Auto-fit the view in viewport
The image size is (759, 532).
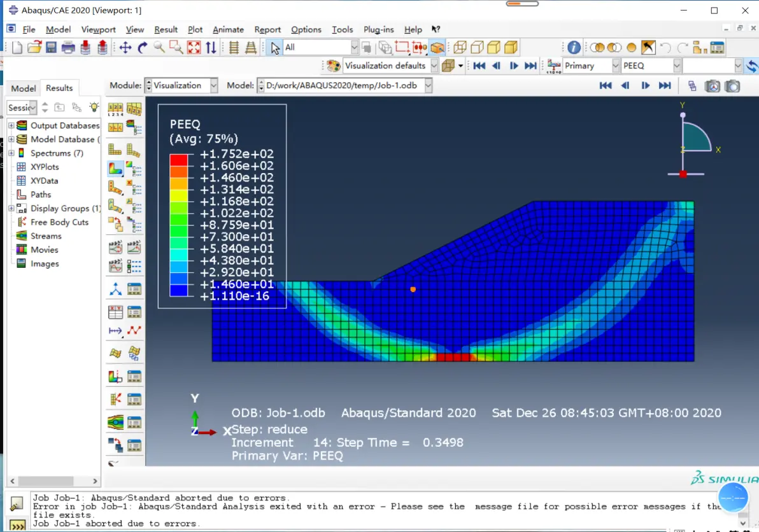(x=194, y=47)
